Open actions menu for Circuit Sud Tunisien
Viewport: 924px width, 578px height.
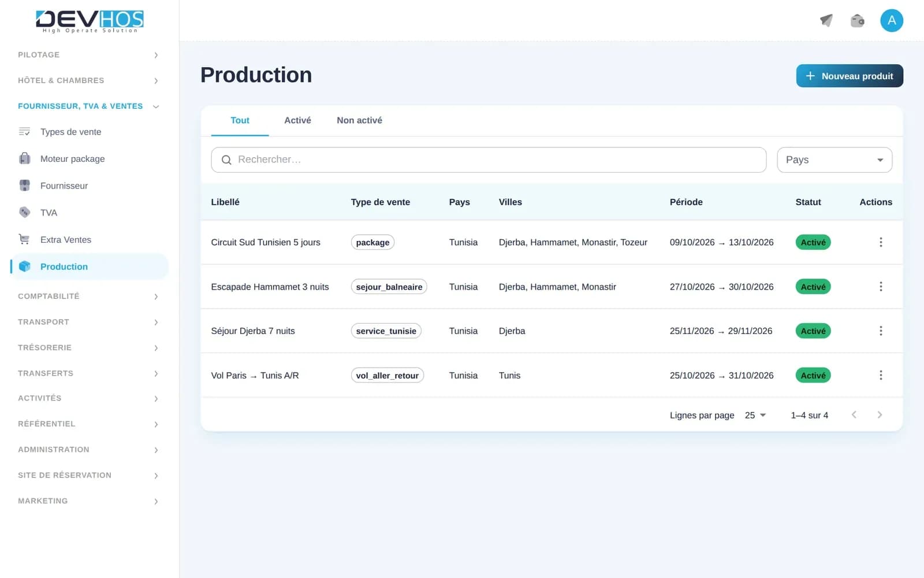click(881, 242)
